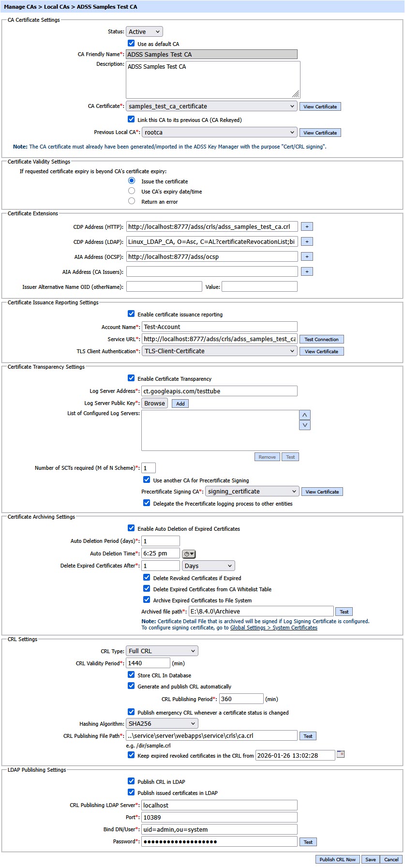This screenshot has width=405, height=868.
Task: Open the Precertificate Signing CA dropdown
Action: pyautogui.click(x=252, y=492)
